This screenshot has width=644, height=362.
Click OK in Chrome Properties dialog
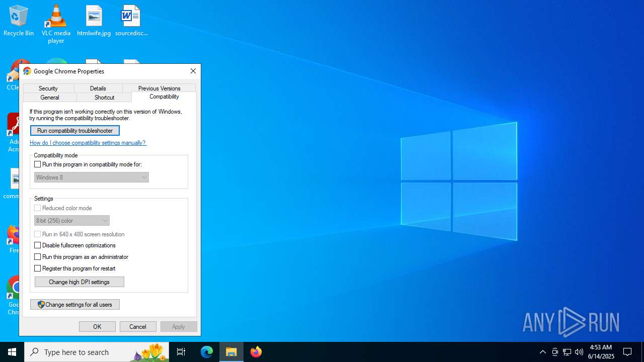pyautogui.click(x=97, y=327)
